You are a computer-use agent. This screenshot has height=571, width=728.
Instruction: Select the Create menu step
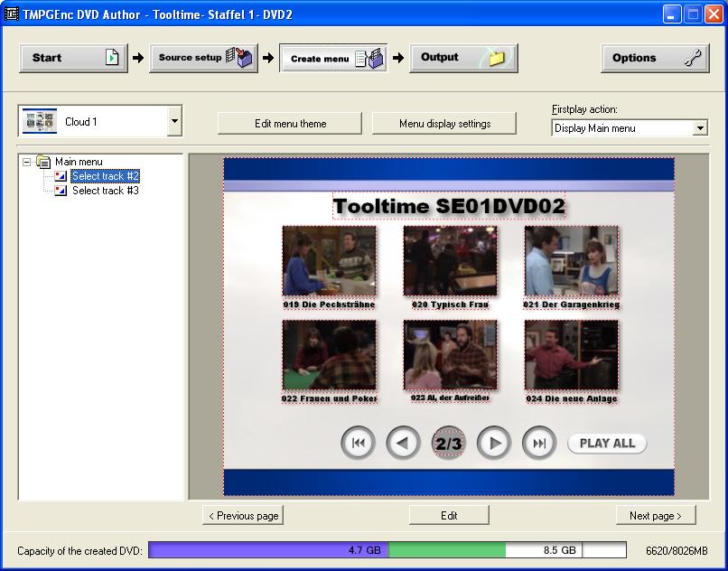pos(333,58)
